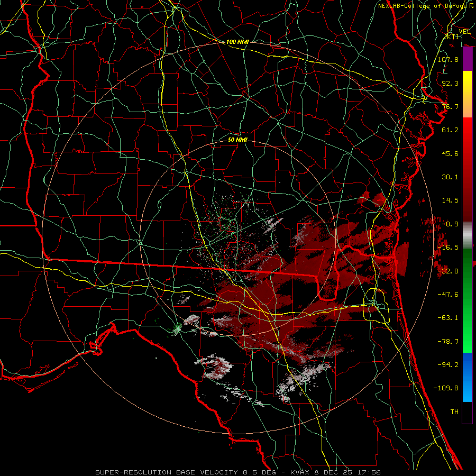
Task: Click the -94.2 velocity scale value
Action: click(448, 365)
